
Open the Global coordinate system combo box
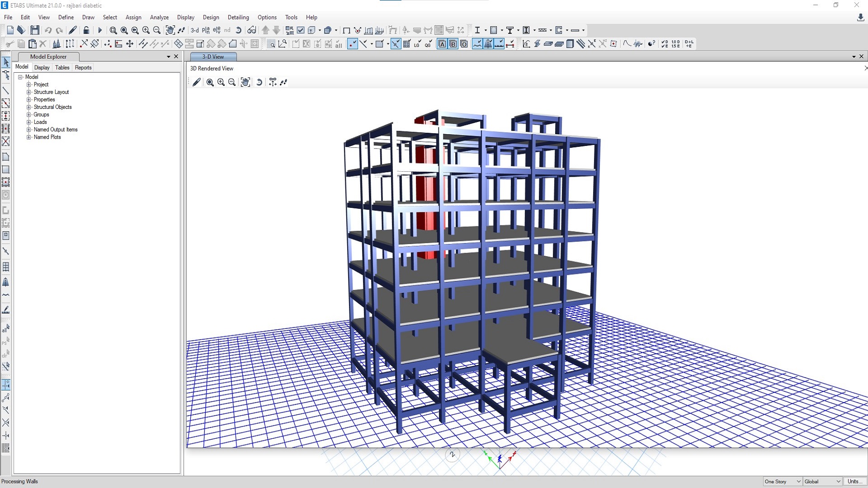(822, 481)
